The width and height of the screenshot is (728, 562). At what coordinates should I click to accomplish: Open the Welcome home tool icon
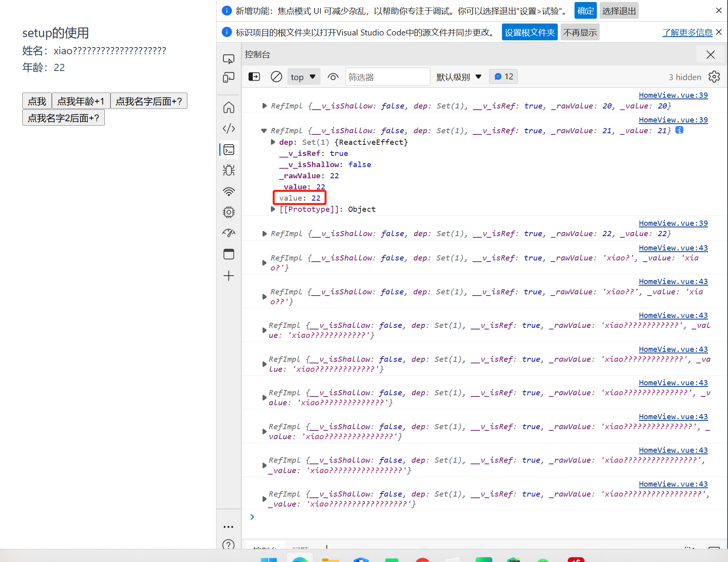[x=228, y=108]
